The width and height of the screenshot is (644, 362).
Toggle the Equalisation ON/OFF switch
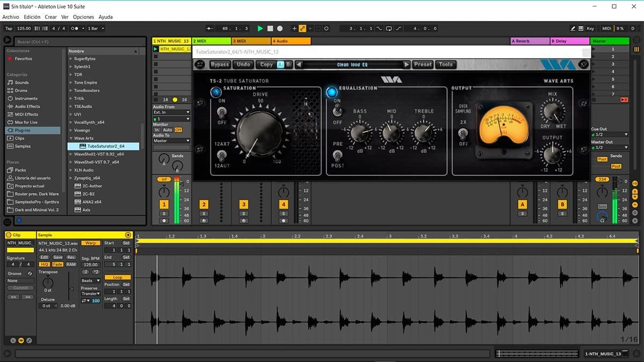coord(338,111)
